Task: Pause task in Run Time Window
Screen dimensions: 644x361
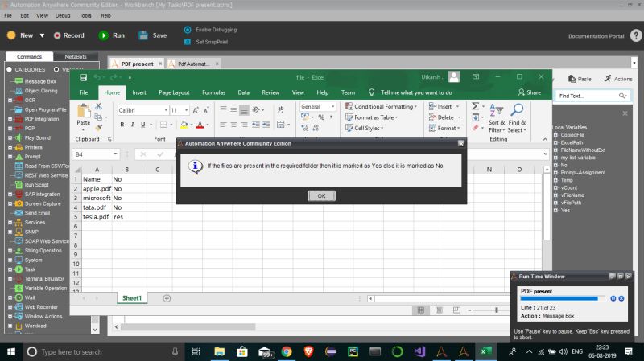Action: (613, 298)
